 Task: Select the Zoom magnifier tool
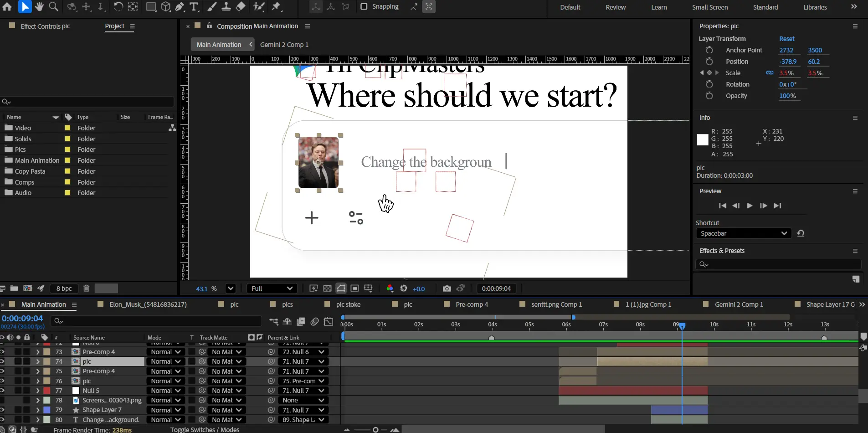[54, 6]
